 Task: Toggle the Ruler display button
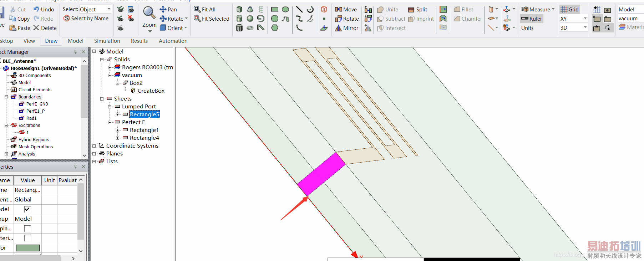coord(532,19)
